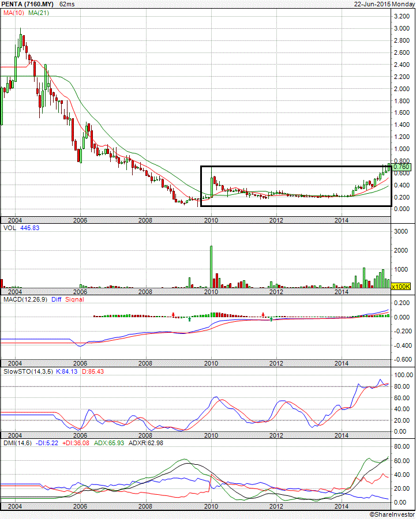Click the MA(21) legend label

click(x=39, y=13)
